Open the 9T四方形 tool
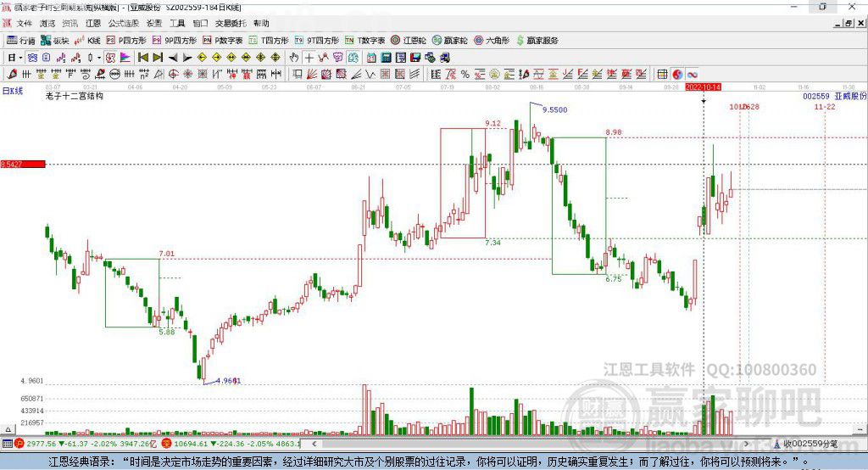This screenshot has height=470, width=868. [317, 41]
